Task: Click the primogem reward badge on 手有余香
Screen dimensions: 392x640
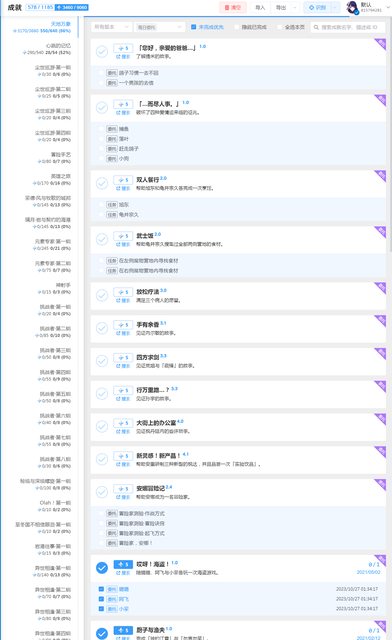Action: click(123, 325)
